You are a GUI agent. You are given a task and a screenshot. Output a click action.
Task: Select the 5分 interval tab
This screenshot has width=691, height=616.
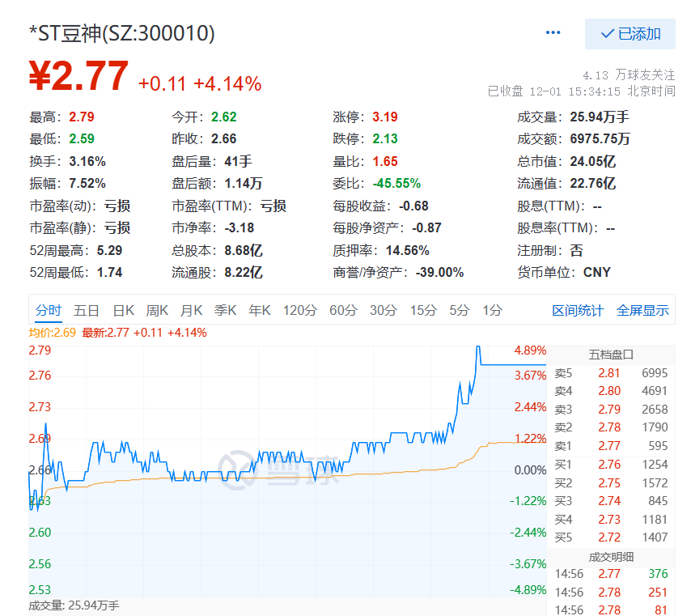coord(460,310)
